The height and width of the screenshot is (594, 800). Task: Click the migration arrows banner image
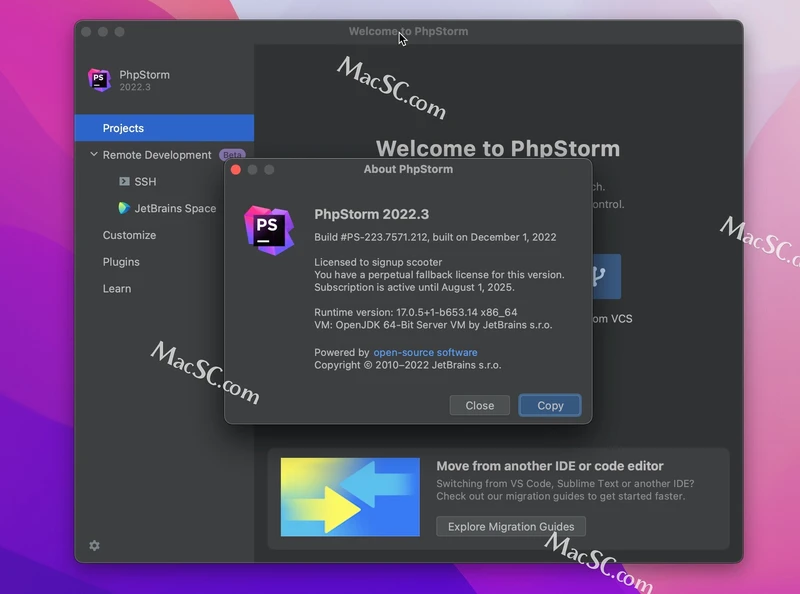point(350,496)
